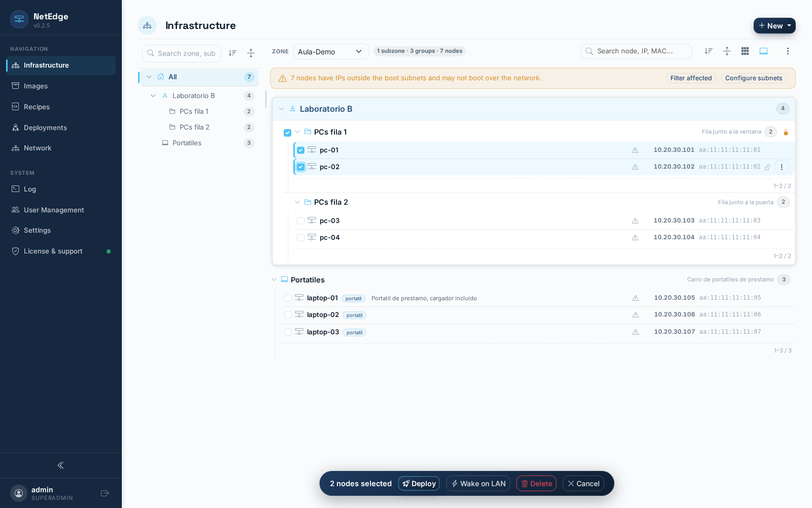Collapse the PCs fila 2 group
This screenshot has height=508, width=812.
pyautogui.click(x=297, y=202)
